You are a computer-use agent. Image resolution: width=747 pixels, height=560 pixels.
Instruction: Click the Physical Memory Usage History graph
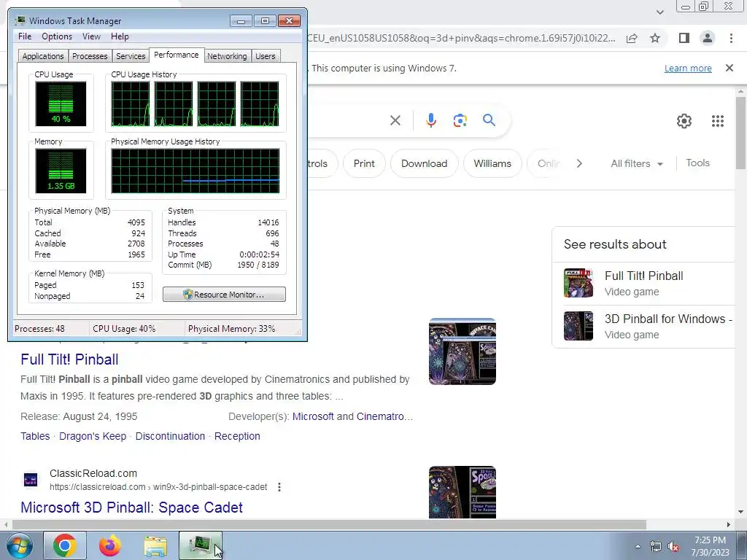point(196,171)
